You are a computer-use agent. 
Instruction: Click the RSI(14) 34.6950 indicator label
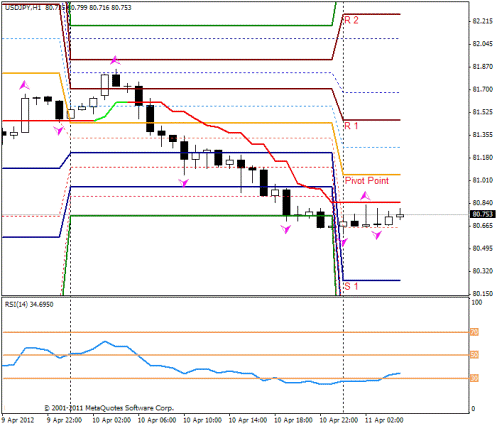click(29, 304)
